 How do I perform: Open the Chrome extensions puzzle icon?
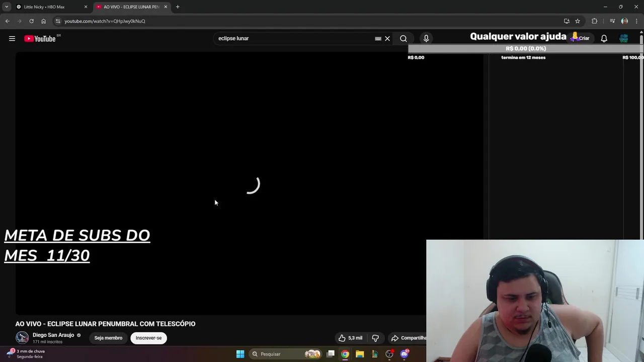pos(595,21)
